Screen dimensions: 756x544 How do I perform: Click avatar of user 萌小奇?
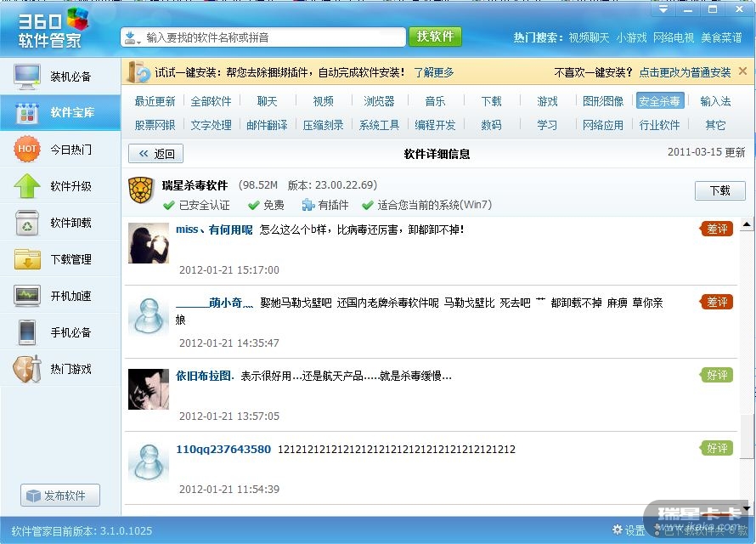click(149, 316)
